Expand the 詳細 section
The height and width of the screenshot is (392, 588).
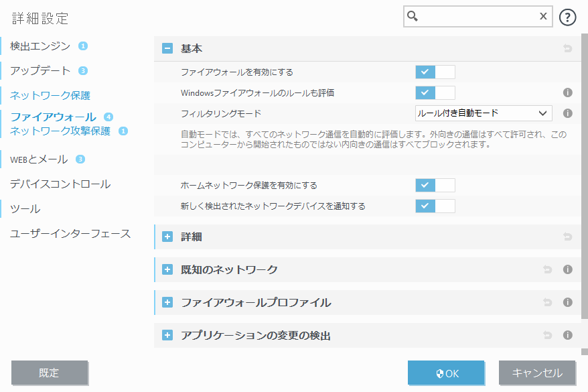pyautogui.click(x=167, y=237)
